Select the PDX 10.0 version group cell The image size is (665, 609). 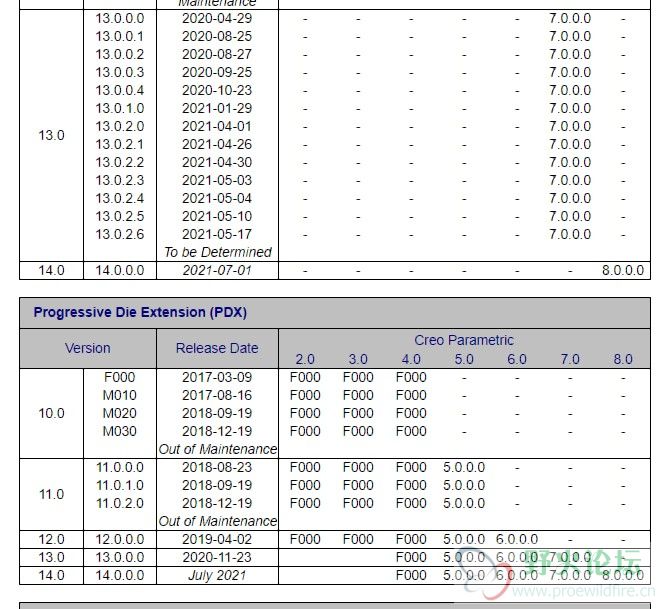pos(51,413)
